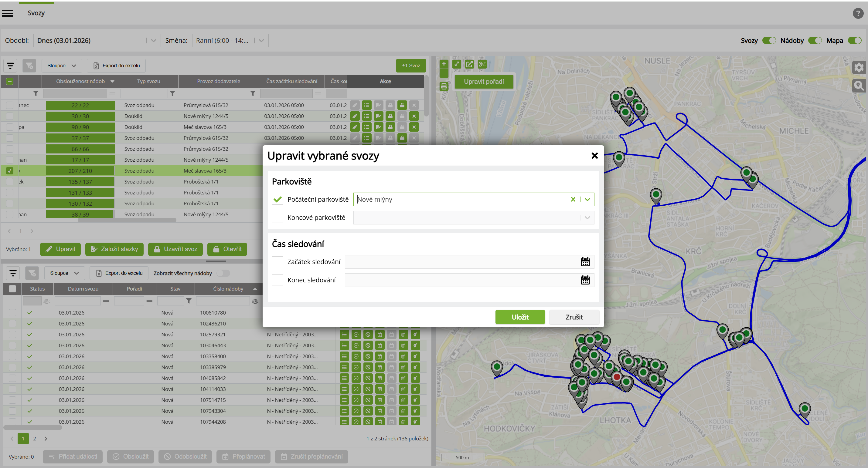Click the map search magnifier icon
Screen dimensions: 868x468
pos(859,86)
